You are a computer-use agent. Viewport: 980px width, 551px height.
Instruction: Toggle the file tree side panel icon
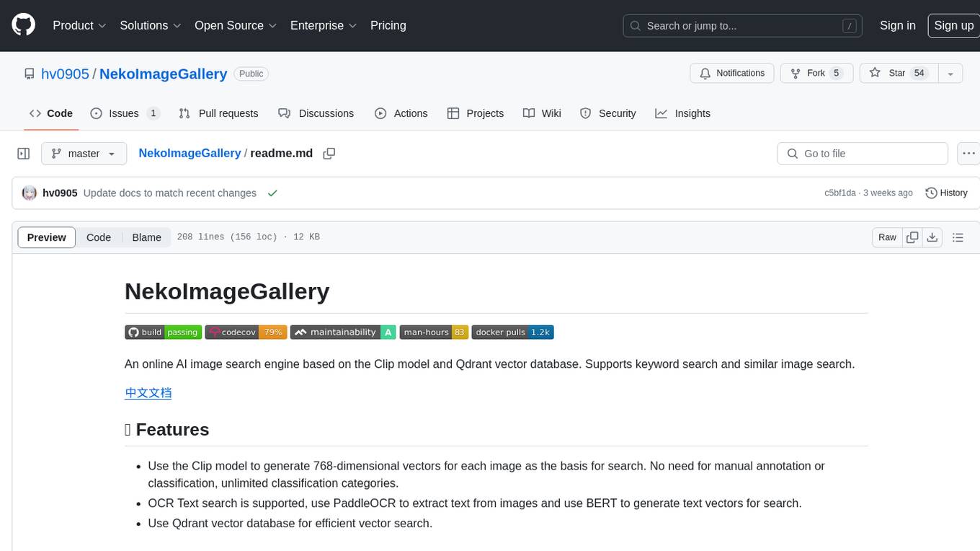[x=23, y=154]
